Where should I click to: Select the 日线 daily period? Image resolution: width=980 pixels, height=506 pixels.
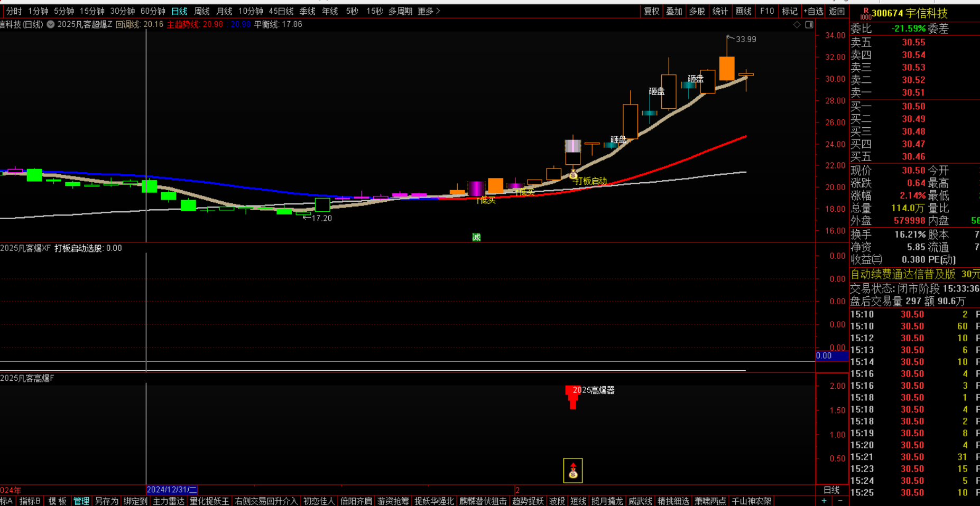[180, 11]
